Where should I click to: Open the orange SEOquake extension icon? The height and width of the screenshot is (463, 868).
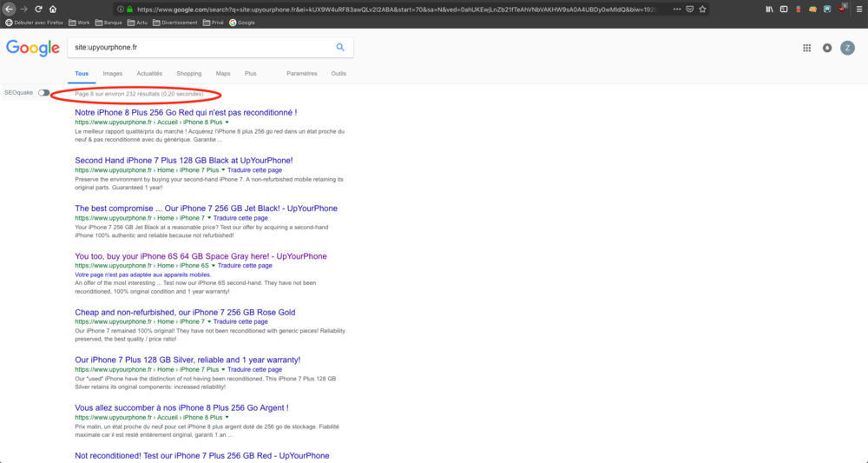point(812,10)
